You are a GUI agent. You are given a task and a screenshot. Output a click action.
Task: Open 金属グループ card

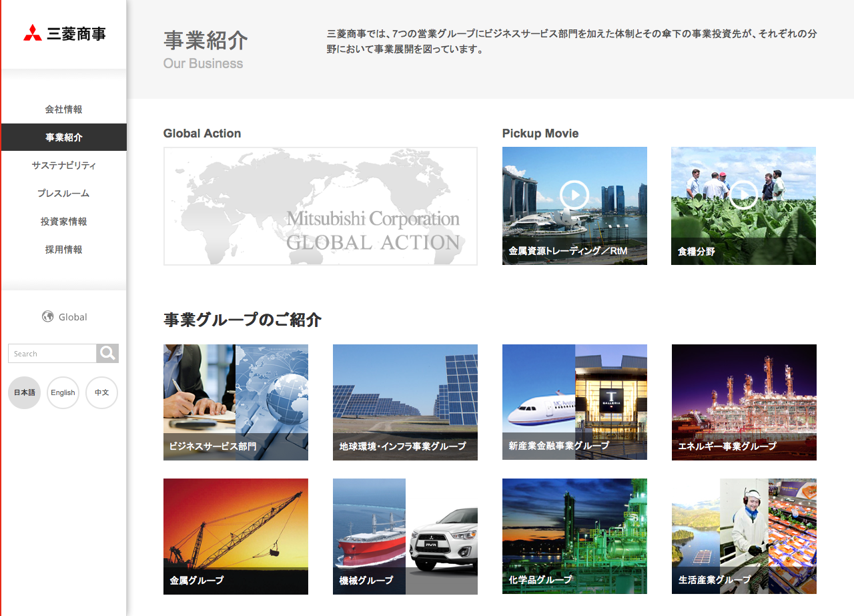236,537
